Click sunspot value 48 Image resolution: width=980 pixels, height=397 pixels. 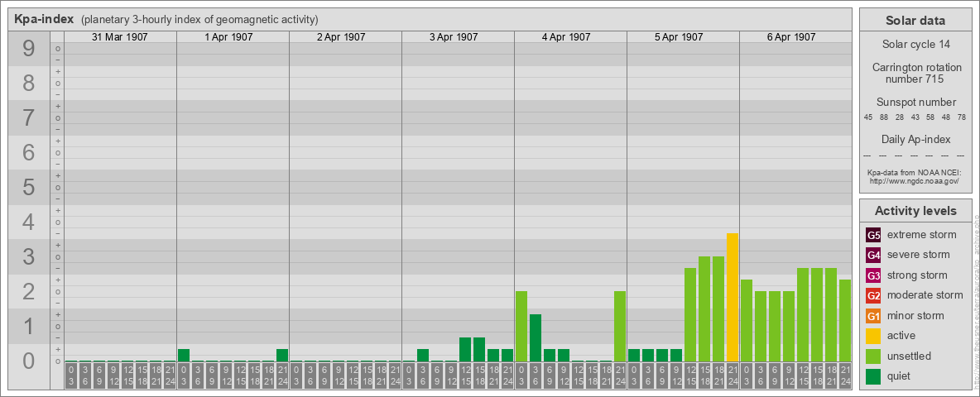(946, 118)
